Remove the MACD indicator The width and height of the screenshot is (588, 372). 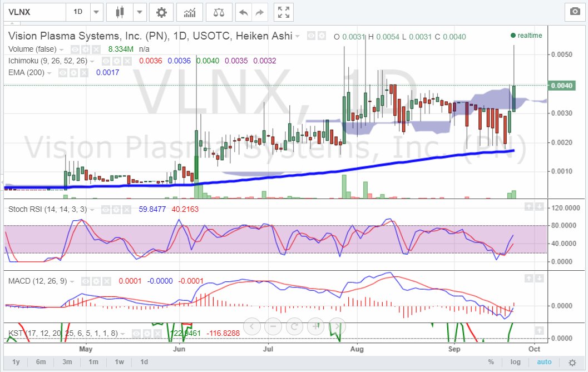pyautogui.click(x=107, y=281)
